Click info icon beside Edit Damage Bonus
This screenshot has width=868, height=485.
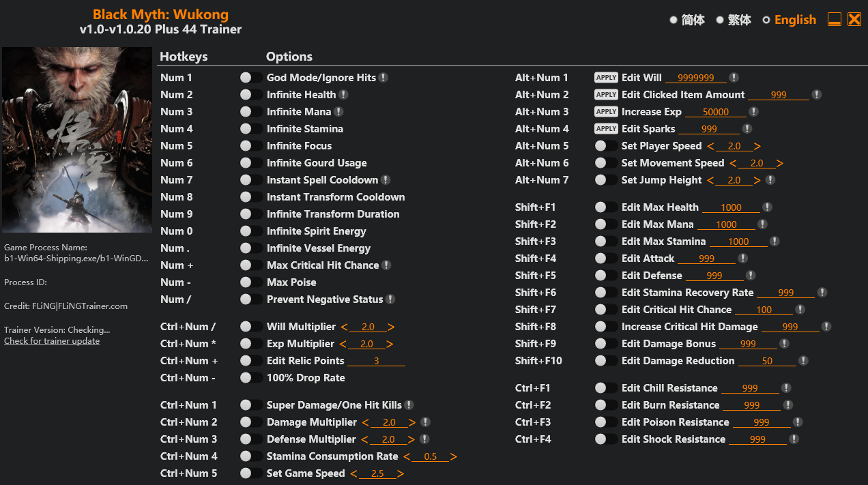coord(784,344)
